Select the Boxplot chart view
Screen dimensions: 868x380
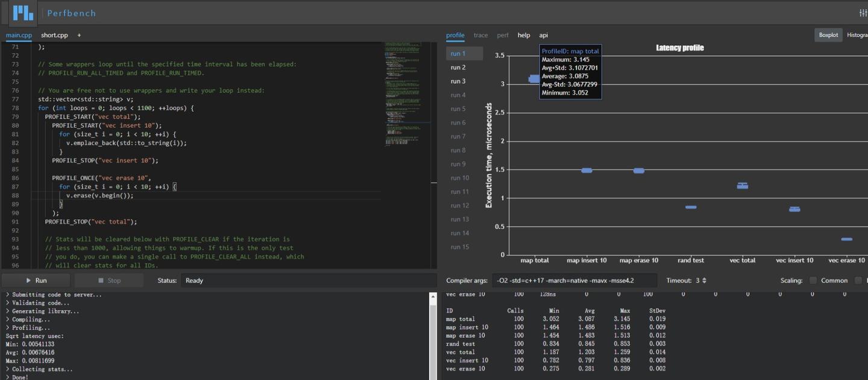828,35
